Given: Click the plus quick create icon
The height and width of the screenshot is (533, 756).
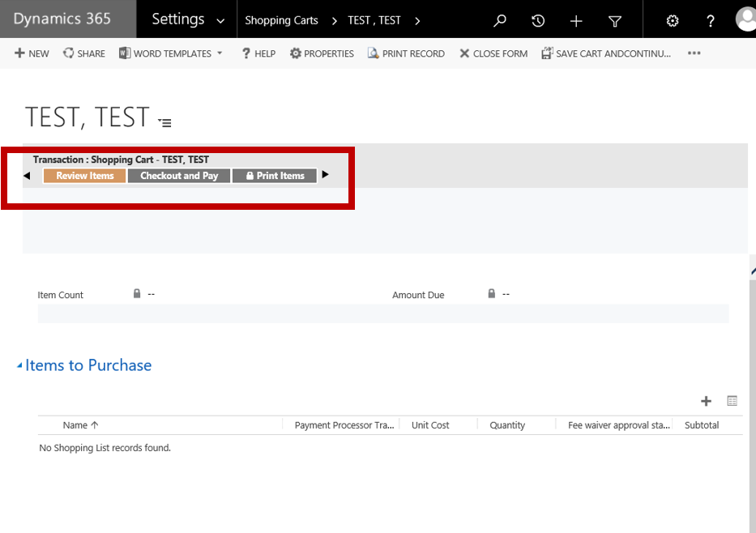Looking at the screenshot, I should click(x=576, y=21).
